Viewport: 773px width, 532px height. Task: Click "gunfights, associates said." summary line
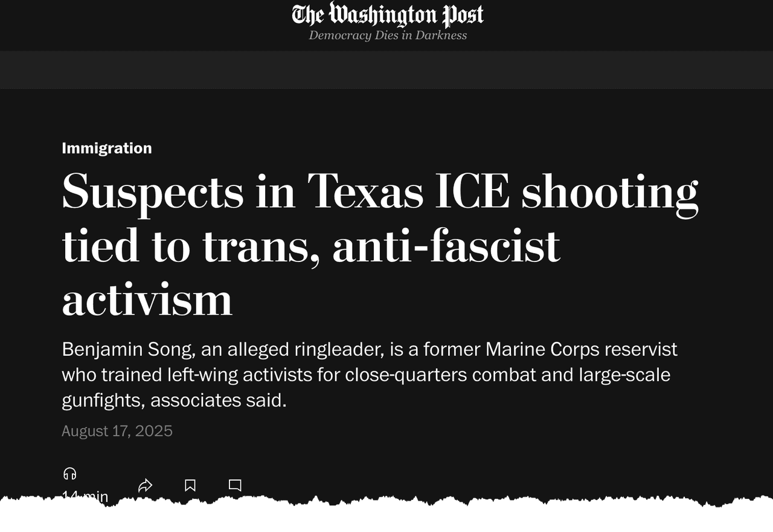coord(174,400)
